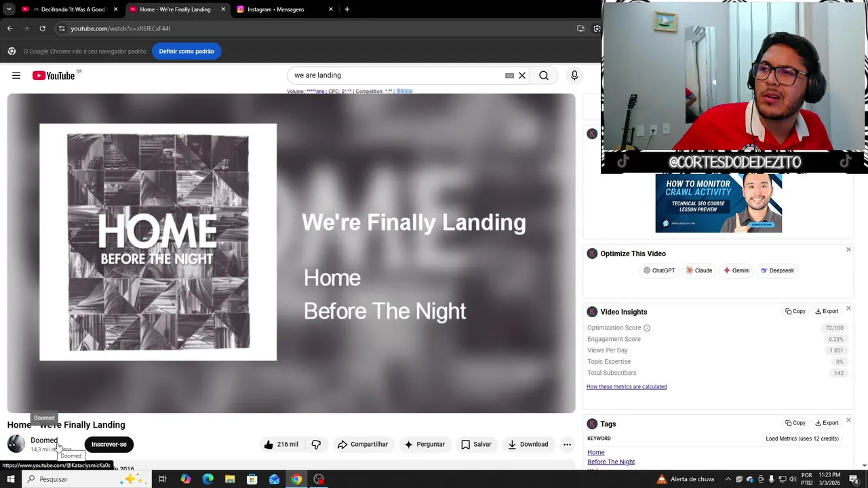
Task: Save video using Salvar button
Action: 476,445
